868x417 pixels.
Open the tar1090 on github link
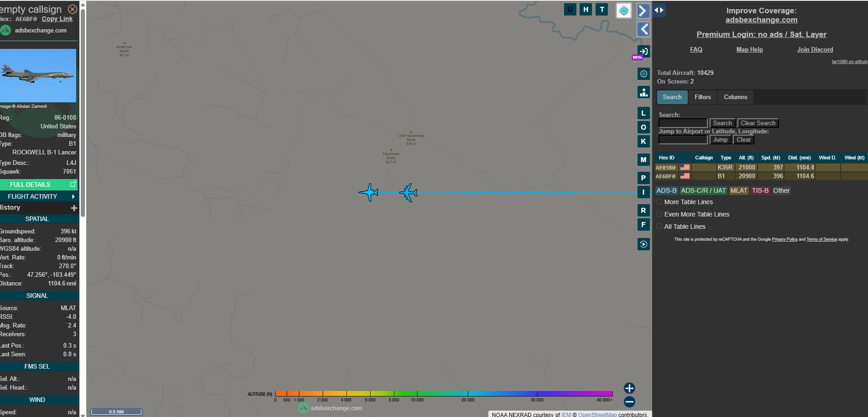click(x=849, y=62)
